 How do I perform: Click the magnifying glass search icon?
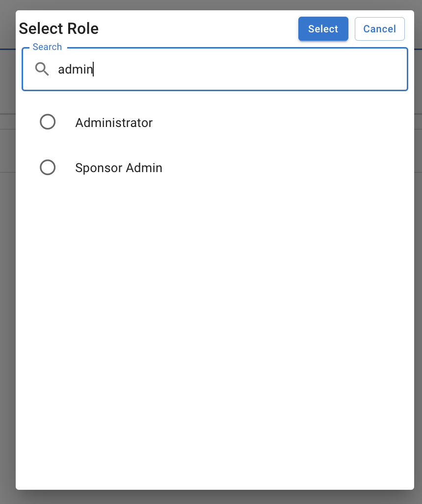42,69
